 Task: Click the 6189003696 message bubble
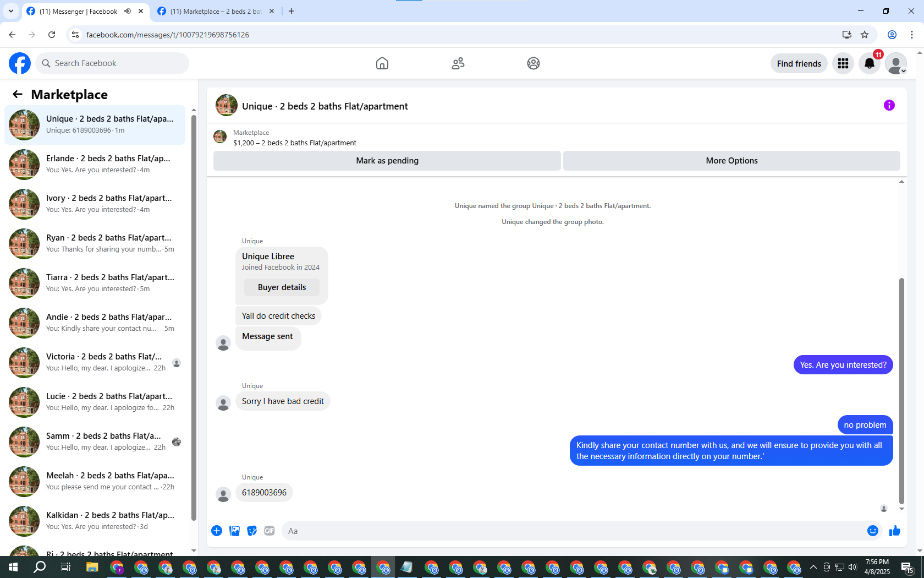pyautogui.click(x=264, y=493)
